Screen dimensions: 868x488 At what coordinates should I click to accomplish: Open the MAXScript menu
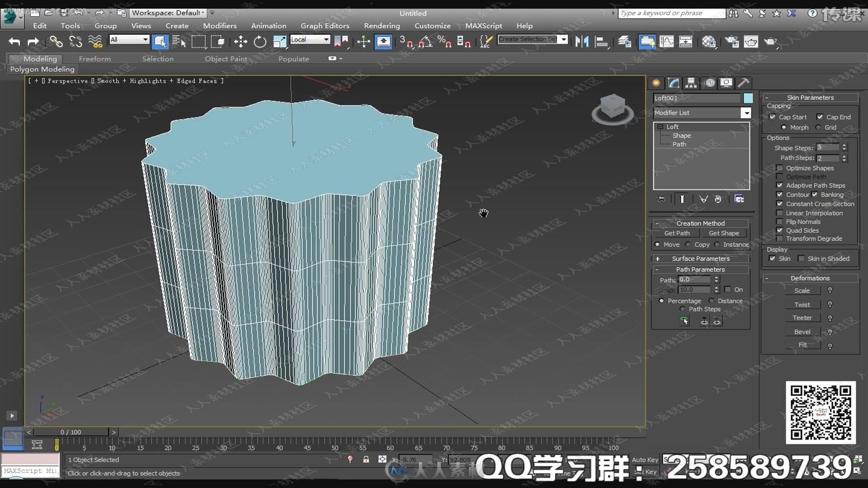(x=484, y=26)
